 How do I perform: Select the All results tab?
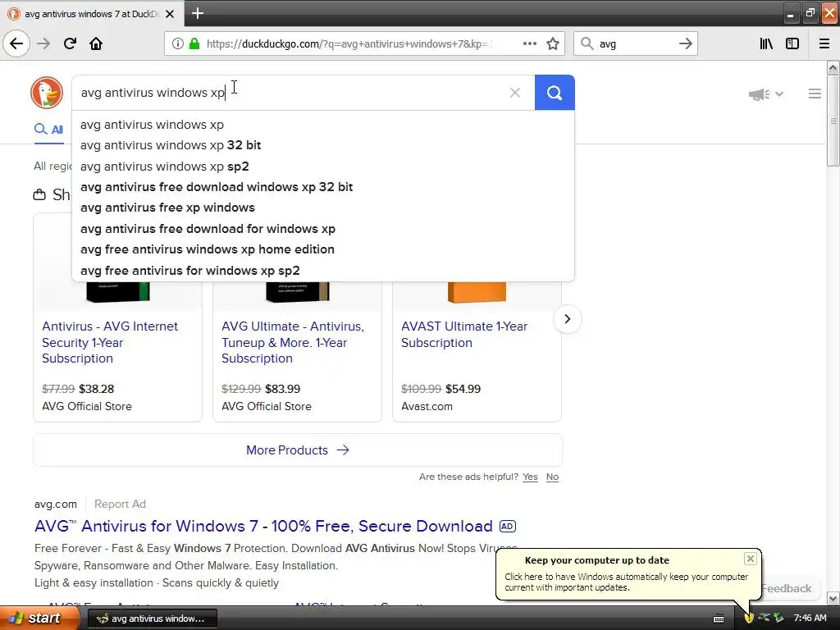[x=48, y=129]
